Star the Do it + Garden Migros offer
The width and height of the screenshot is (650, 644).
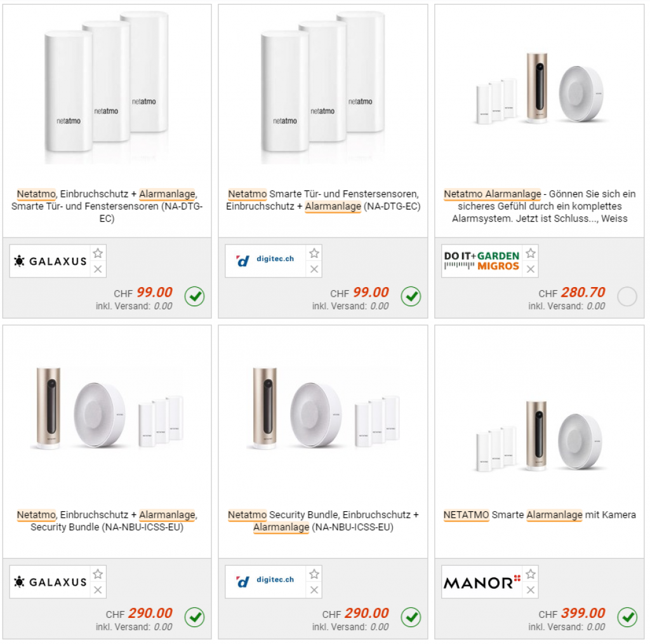point(531,253)
